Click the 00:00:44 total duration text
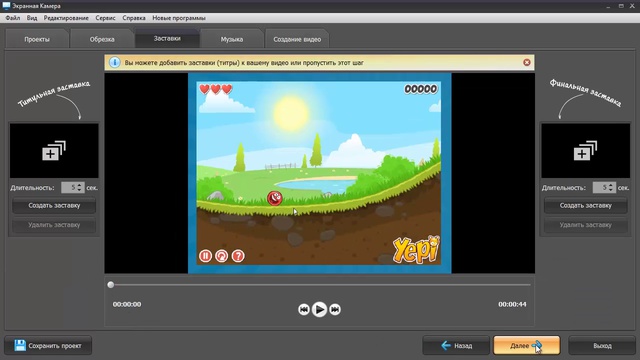640x360 pixels. [x=512, y=304]
